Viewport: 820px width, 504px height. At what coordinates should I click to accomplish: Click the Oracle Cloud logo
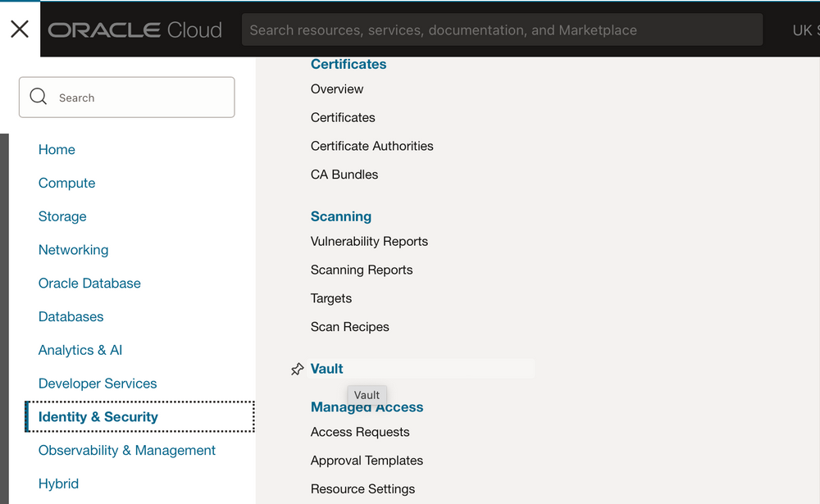[134, 30]
